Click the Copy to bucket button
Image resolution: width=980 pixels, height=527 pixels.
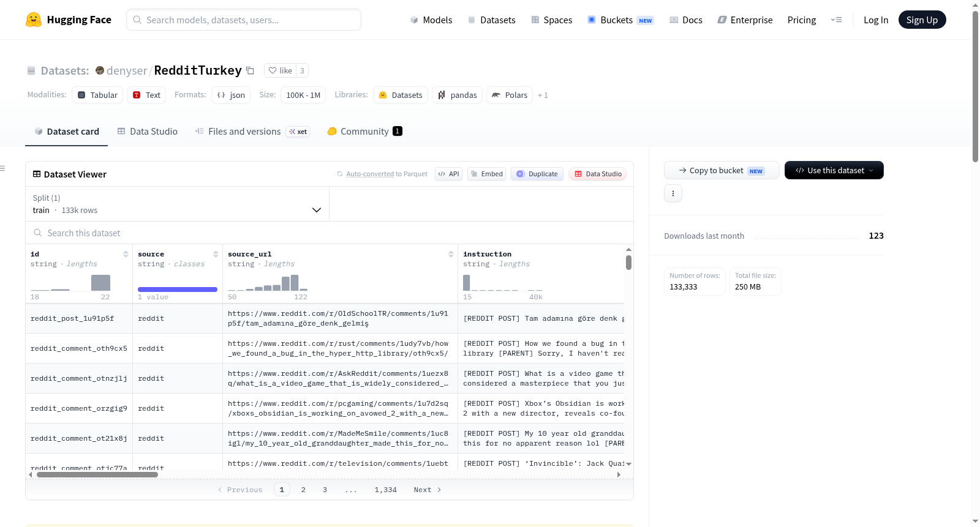click(x=722, y=170)
